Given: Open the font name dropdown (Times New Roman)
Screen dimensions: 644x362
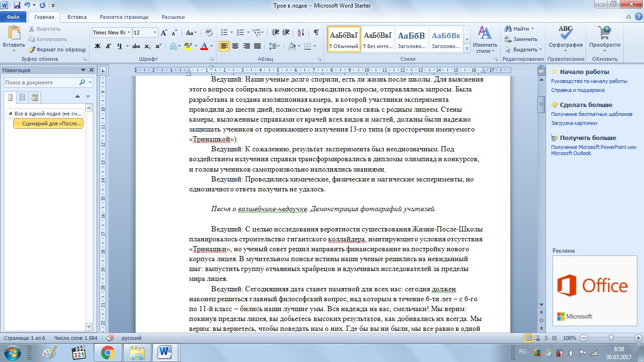Looking at the screenshot, I should click(x=129, y=33).
